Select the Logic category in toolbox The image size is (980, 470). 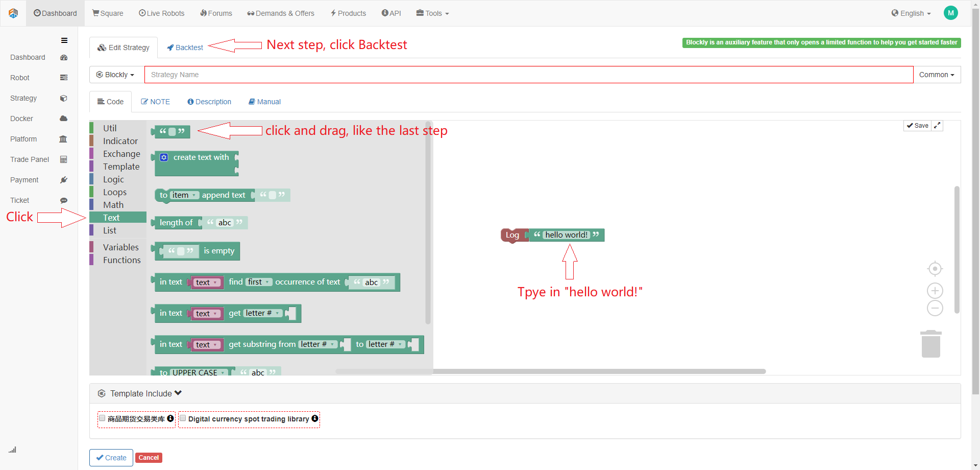pyautogui.click(x=118, y=179)
